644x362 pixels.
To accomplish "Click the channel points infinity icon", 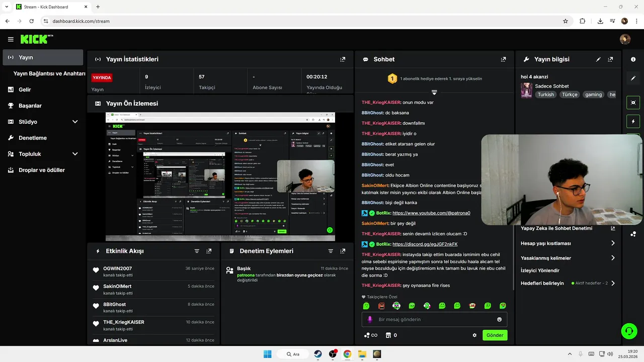I will pyautogui.click(x=371, y=335).
